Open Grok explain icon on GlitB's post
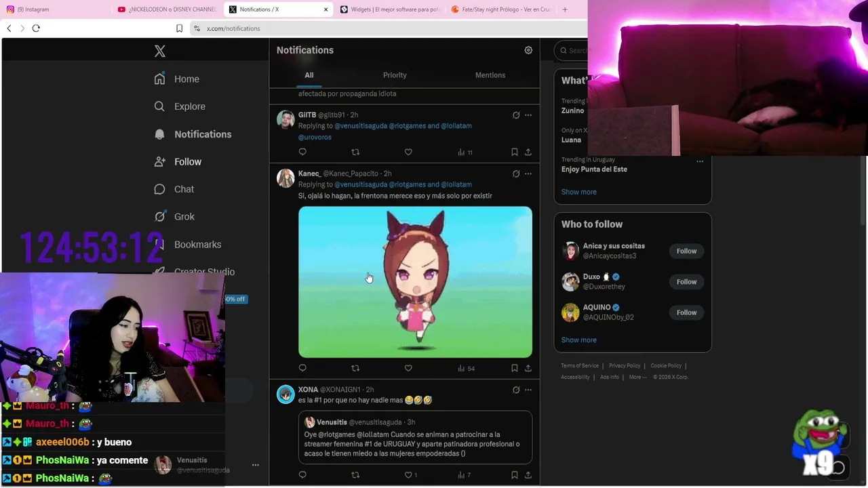 pos(516,115)
